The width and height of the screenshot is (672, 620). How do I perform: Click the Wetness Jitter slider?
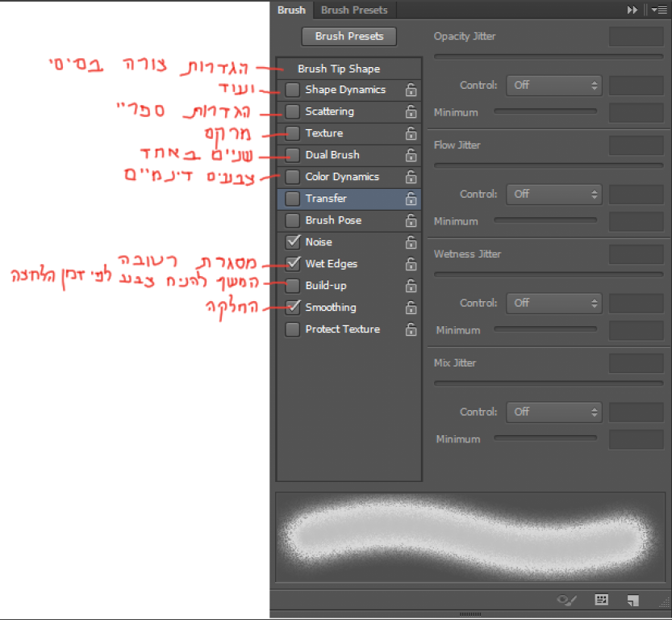point(549,274)
